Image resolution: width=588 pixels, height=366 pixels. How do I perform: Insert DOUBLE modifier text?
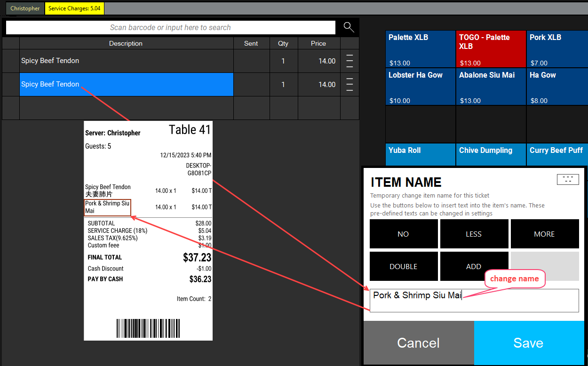coord(403,266)
